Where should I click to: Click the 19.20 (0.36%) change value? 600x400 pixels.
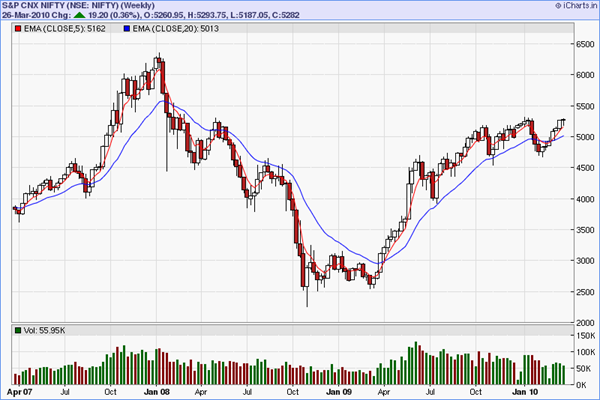pyautogui.click(x=115, y=15)
